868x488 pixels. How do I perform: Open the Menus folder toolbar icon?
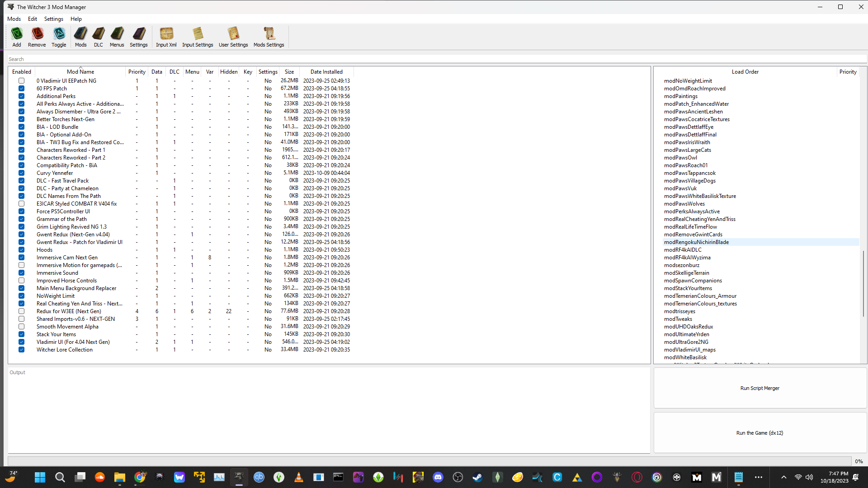click(x=117, y=37)
